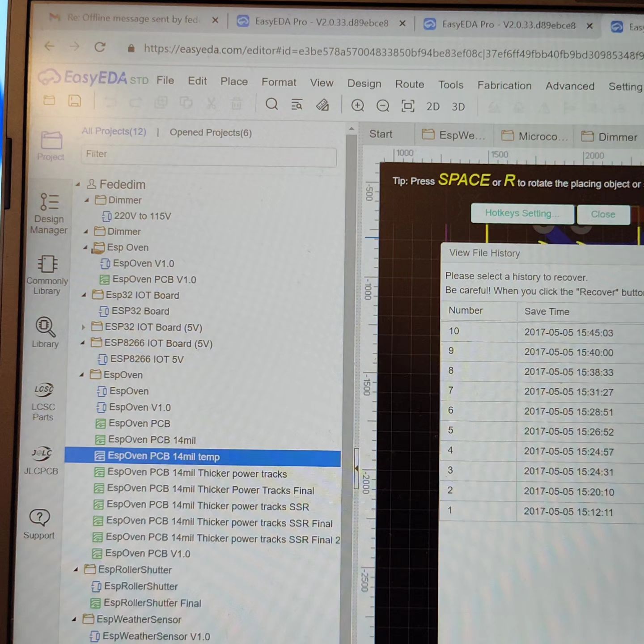Click the browser Back arrow

tap(50, 46)
